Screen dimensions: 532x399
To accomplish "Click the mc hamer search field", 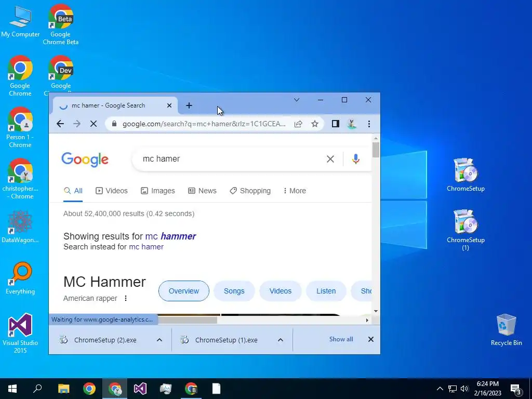I will pos(231,159).
